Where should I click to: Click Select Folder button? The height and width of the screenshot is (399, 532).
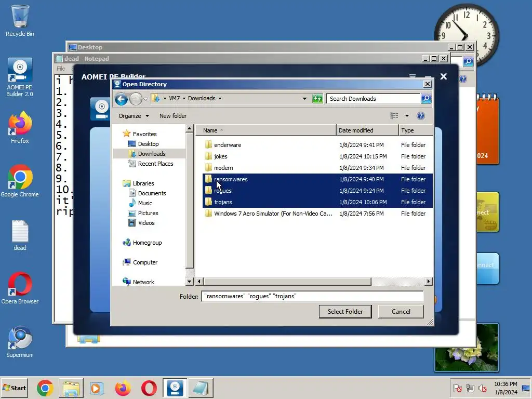coord(345,312)
